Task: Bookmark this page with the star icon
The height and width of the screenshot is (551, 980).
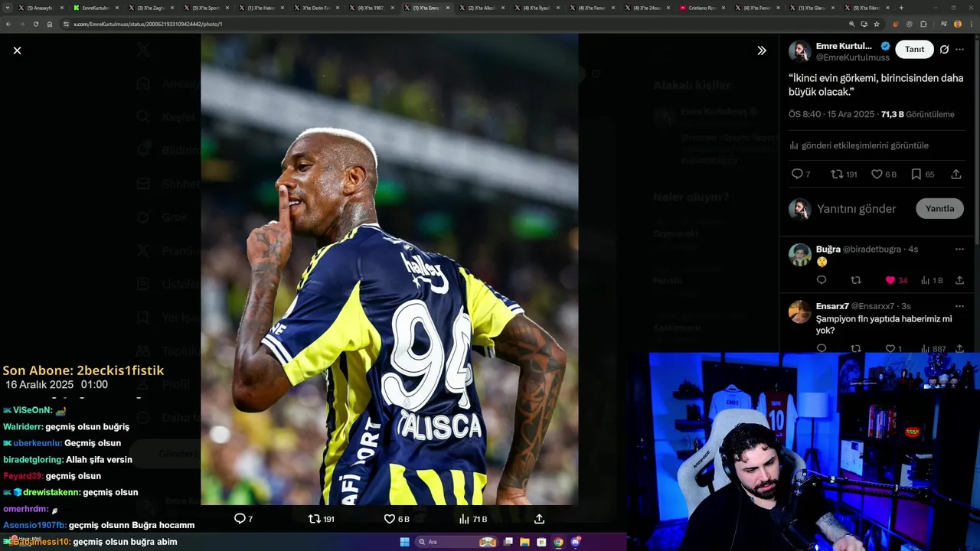Action: click(877, 24)
